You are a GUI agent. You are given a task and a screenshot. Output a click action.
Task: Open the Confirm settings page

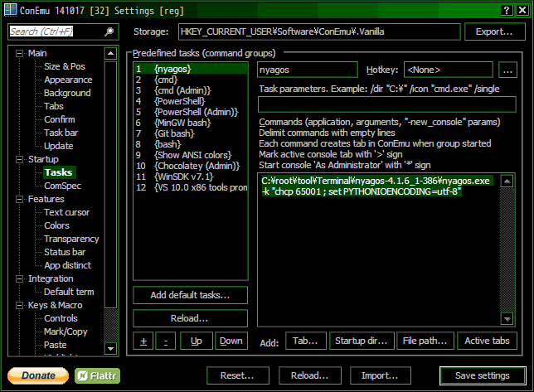(x=59, y=119)
